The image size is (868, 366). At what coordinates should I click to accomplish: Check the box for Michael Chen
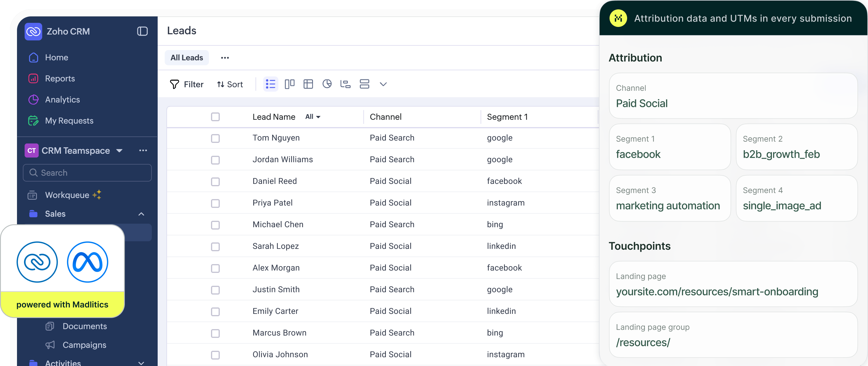pos(215,225)
